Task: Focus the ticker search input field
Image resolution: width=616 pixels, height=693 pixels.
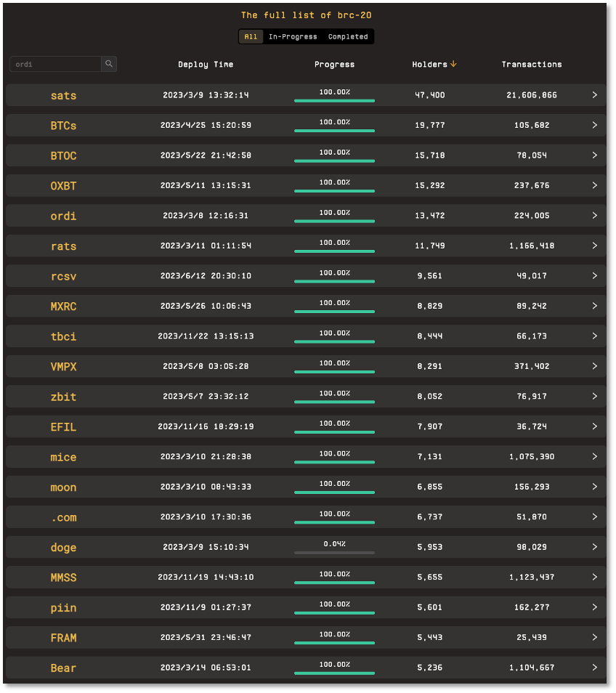Action: click(x=55, y=64)
